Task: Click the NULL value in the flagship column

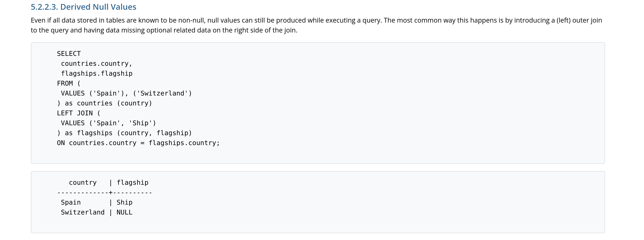Action: click(125, 212)
